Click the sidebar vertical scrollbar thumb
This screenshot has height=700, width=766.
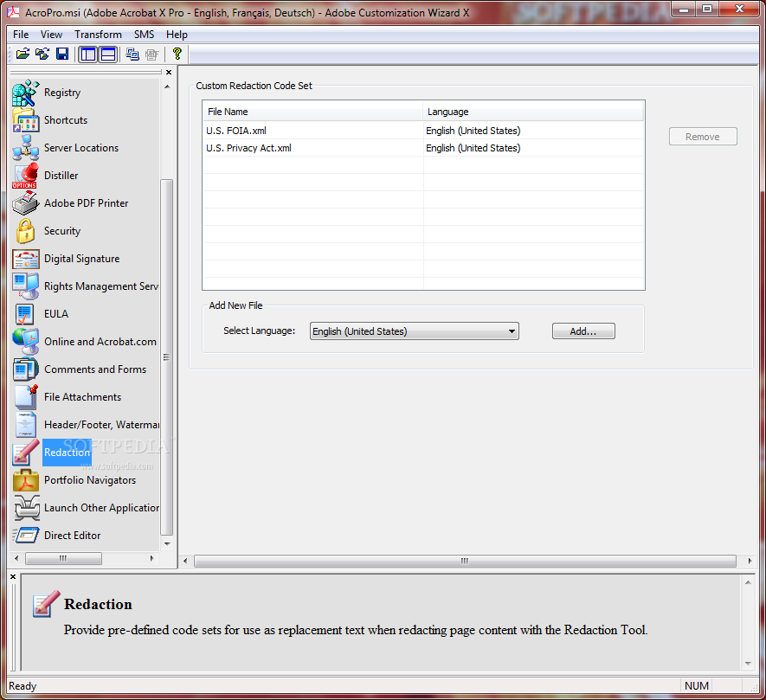(x=166, y=357)
